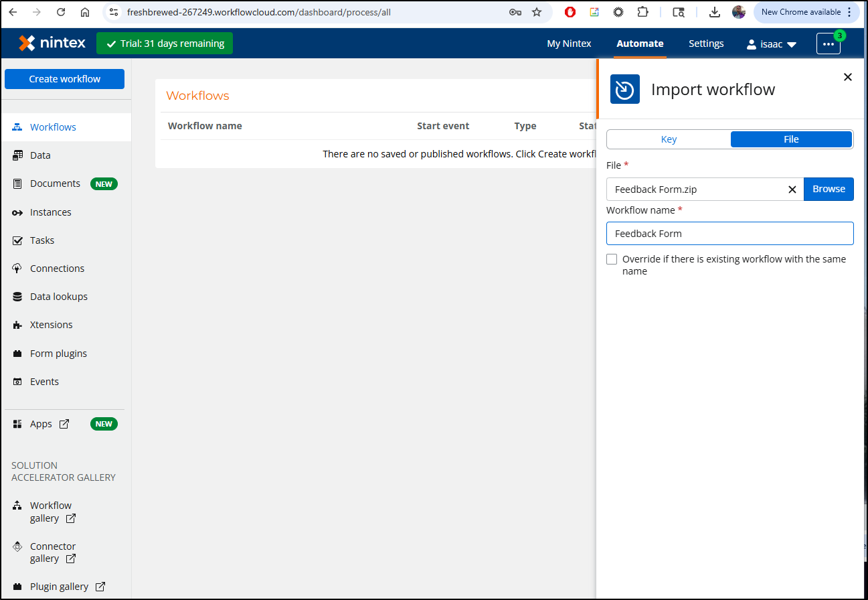Screen dimensions: 868x600
Task: Click the Plugin gallery icon
Action: pyautogui.click(x=17, y=587)
